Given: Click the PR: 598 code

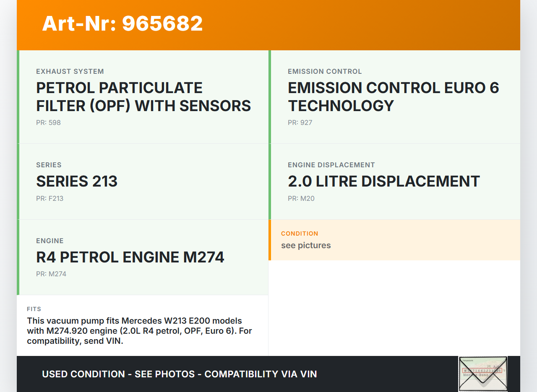Looking at the screenshot, I should (48, 123).
